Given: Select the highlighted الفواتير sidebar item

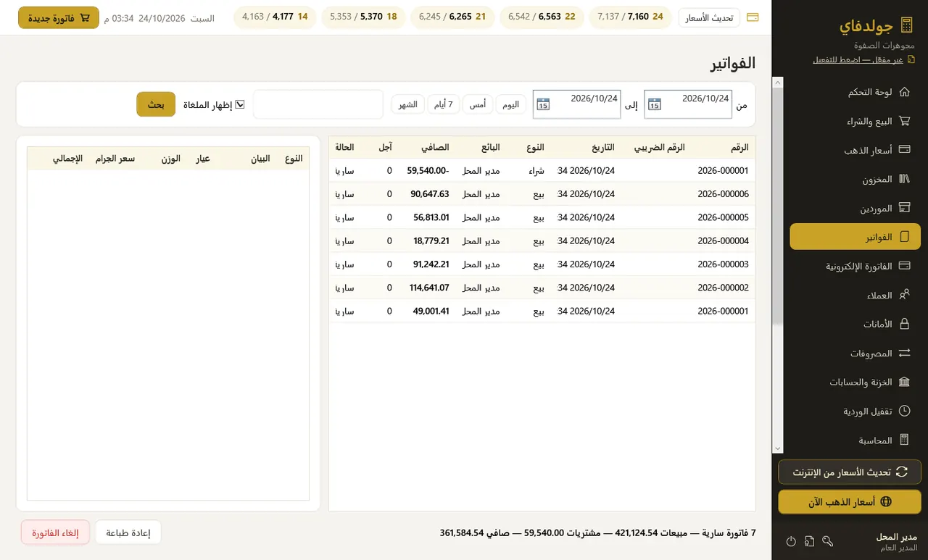Looking at the screenshot, I should click(855, 237).
